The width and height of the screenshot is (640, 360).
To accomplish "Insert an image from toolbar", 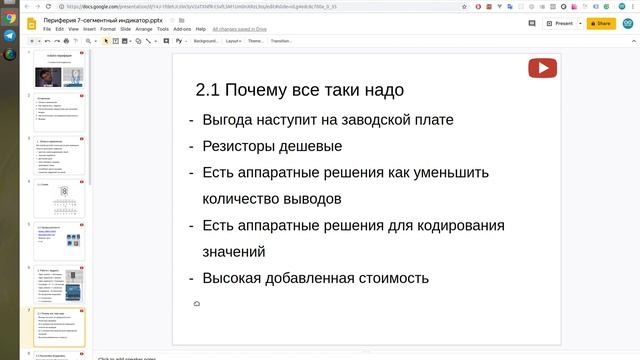I will pyautogui.click(x=125, y=41).
